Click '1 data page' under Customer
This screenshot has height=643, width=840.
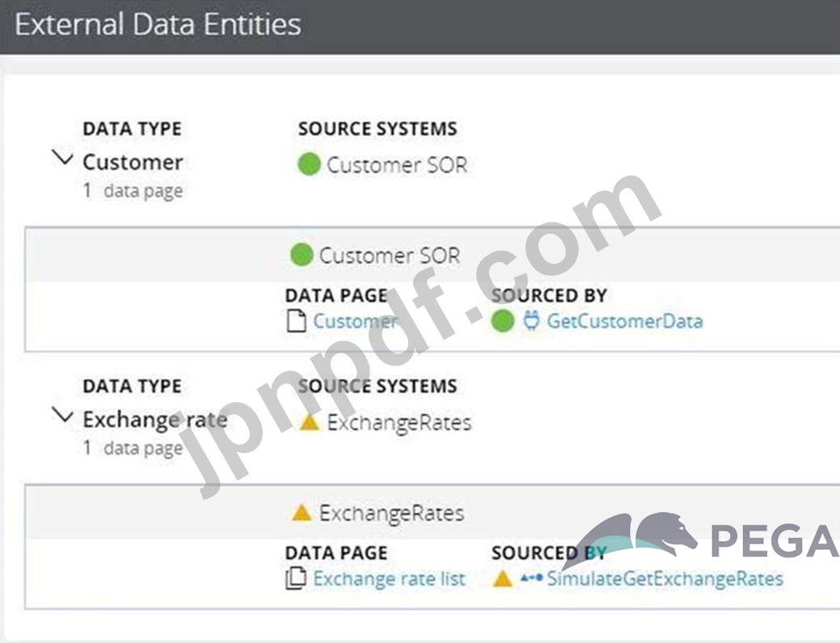133,192
